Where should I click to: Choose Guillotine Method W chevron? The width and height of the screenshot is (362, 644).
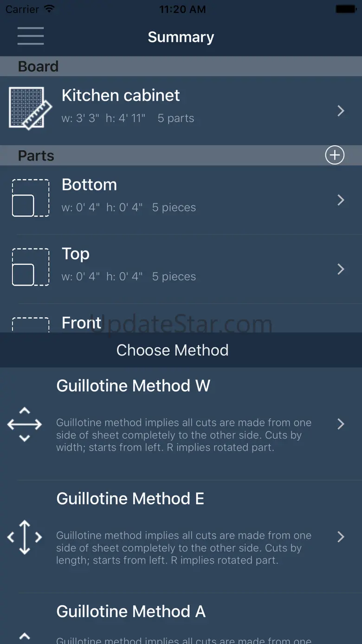pos(341,423)
